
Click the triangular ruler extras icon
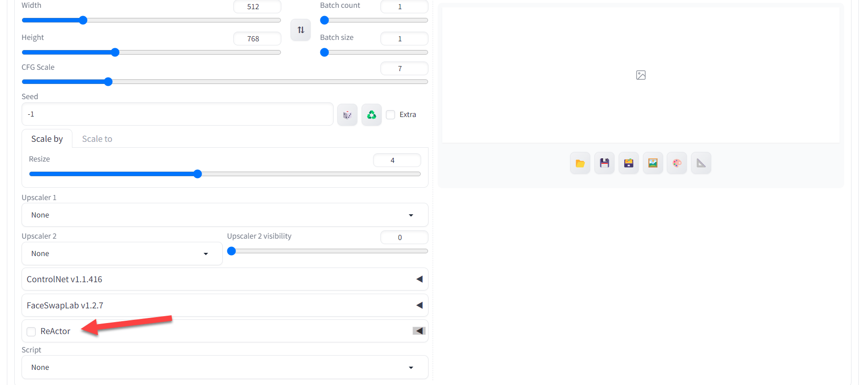point(701,163)
